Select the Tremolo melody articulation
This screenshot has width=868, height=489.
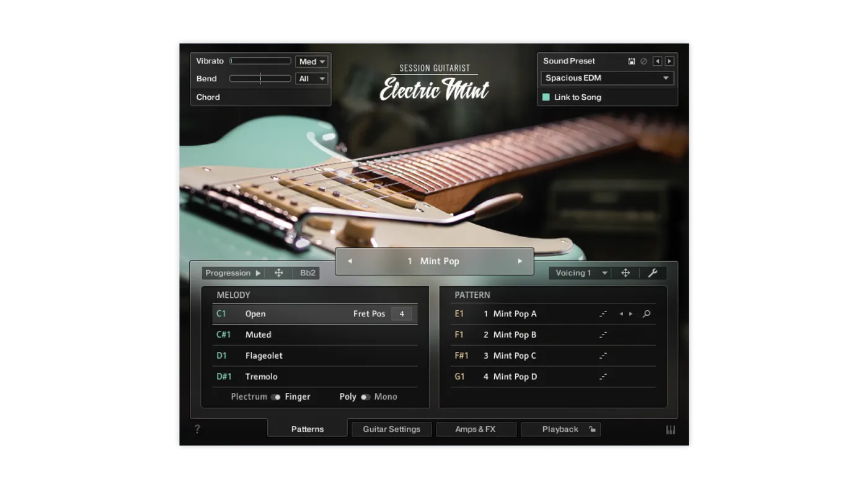coord(315,377)
